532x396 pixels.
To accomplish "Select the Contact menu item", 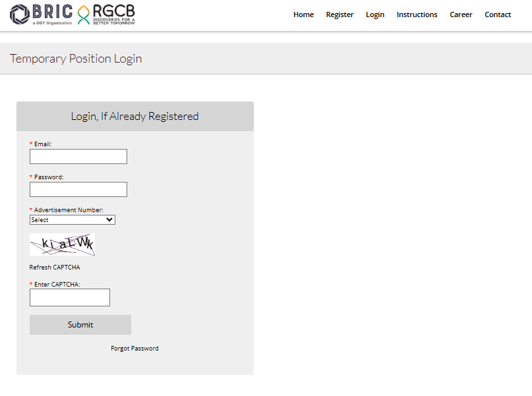I will (x=498, y=14).
